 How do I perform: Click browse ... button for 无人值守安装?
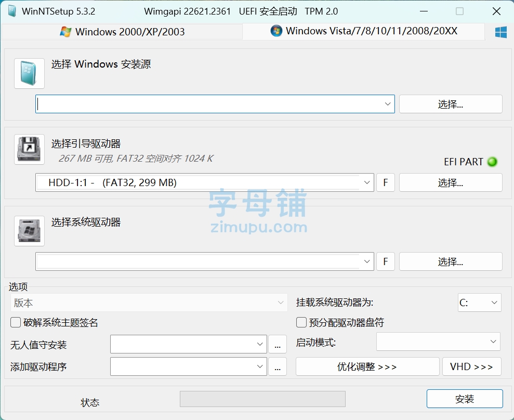(278, 344)
